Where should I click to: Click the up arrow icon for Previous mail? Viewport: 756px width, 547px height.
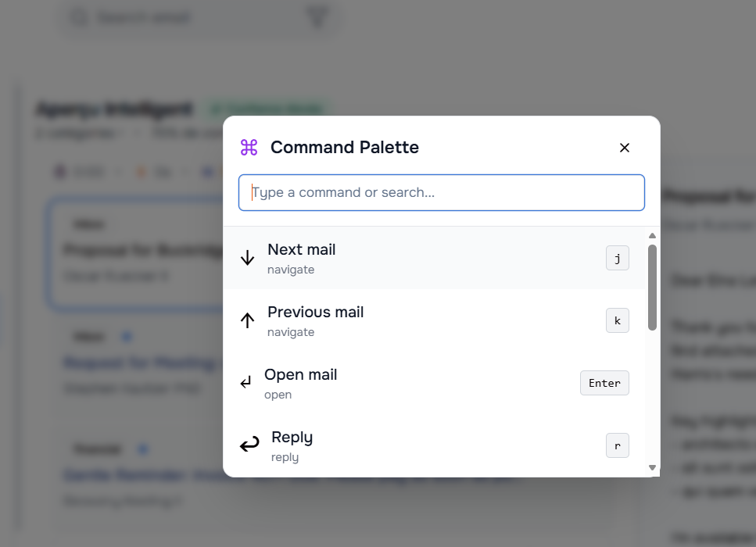coord(247,320)
